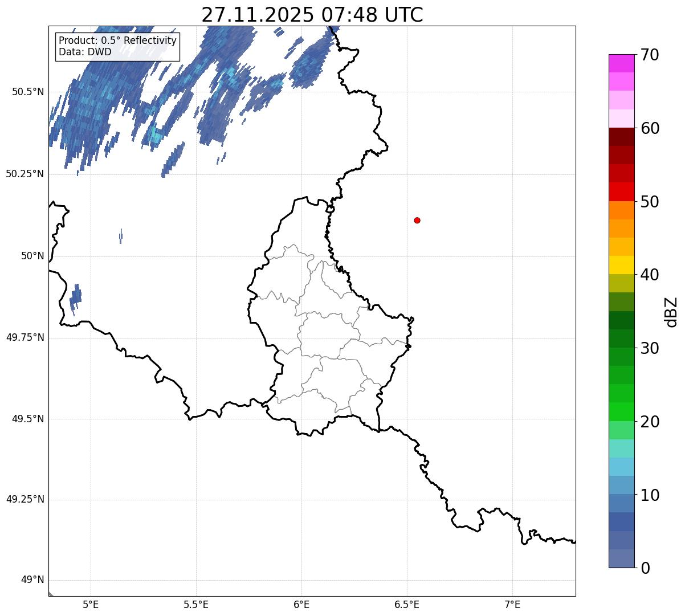Click the 20 tick on the colorbar

(650, 422)
